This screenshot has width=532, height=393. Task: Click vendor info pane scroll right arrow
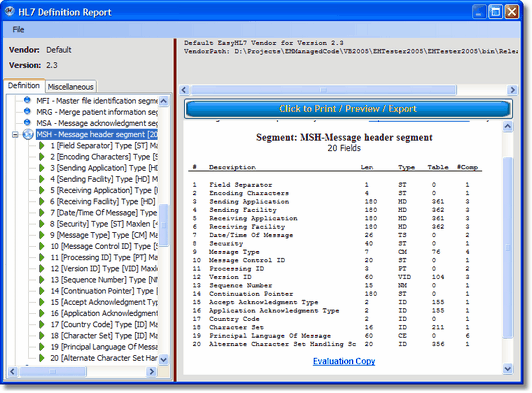click(512, 90)
